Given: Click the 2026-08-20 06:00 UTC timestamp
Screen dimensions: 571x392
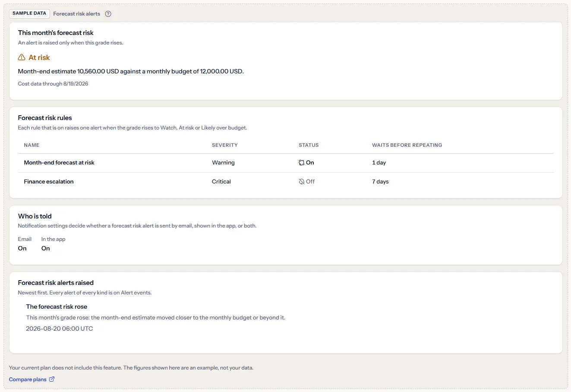Looking at the screenshot, I should point(60,329).
